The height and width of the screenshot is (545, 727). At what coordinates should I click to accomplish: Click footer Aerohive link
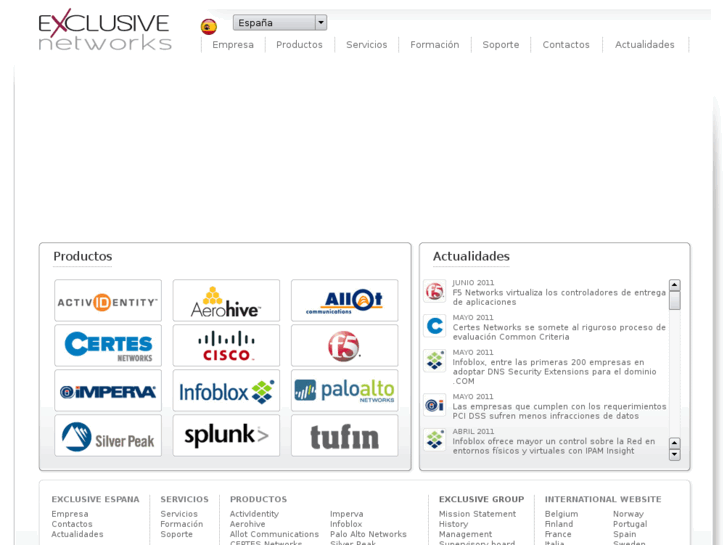(248, 524)
